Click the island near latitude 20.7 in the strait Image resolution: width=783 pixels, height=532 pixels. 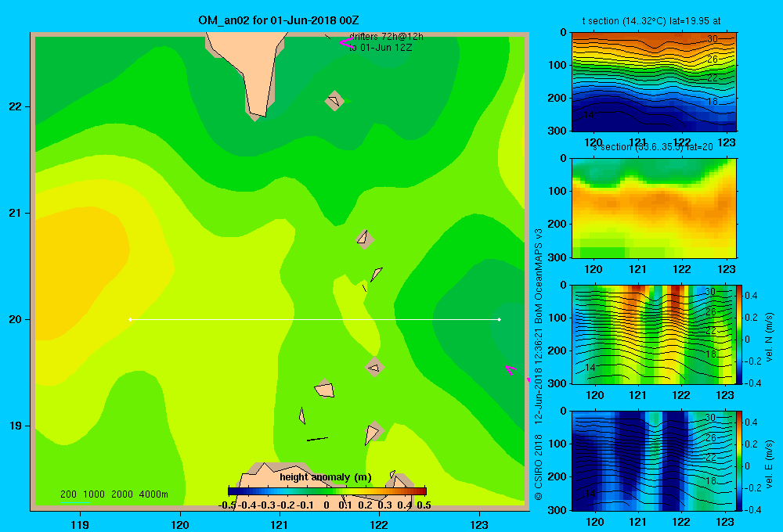pos(364,239)
